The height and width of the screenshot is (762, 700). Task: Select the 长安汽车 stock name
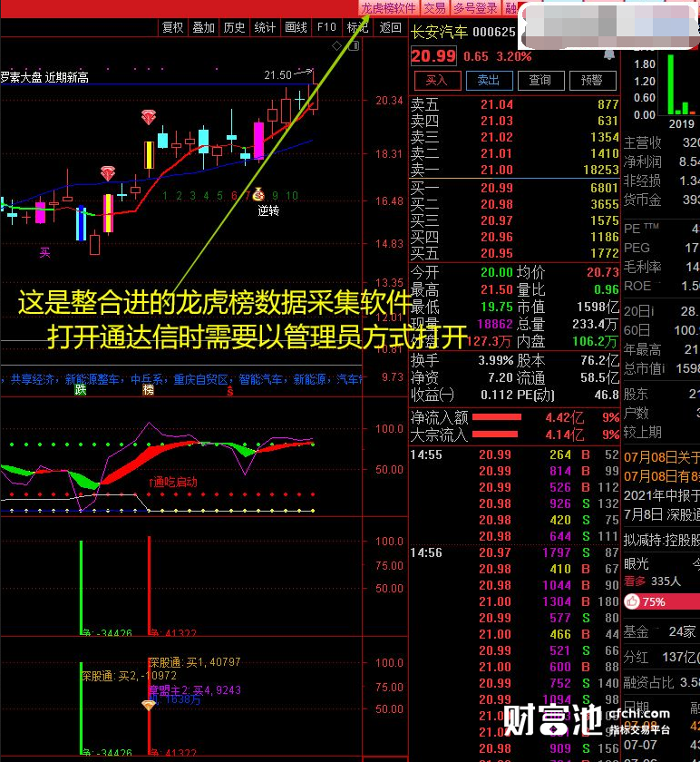pos(439,32)
